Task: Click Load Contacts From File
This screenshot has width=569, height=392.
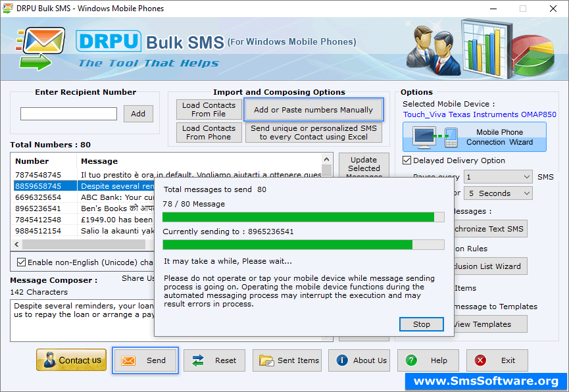Action: (x=209, y=109)
